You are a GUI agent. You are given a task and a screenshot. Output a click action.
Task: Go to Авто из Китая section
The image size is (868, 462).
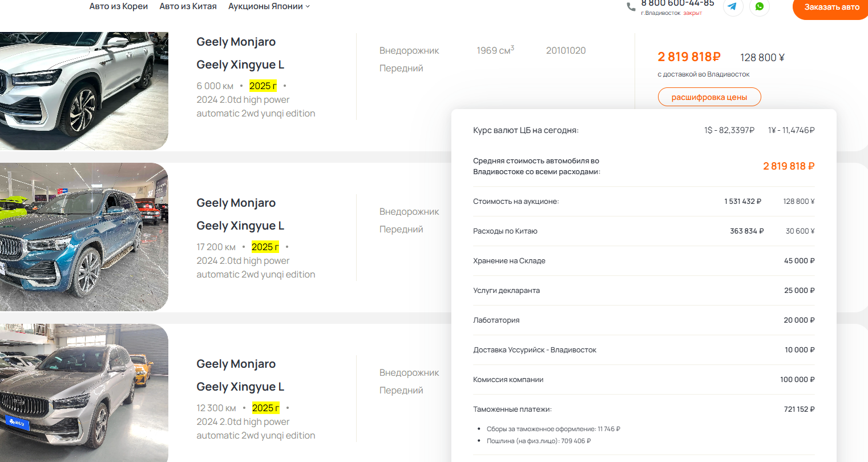tap(188, 6)
